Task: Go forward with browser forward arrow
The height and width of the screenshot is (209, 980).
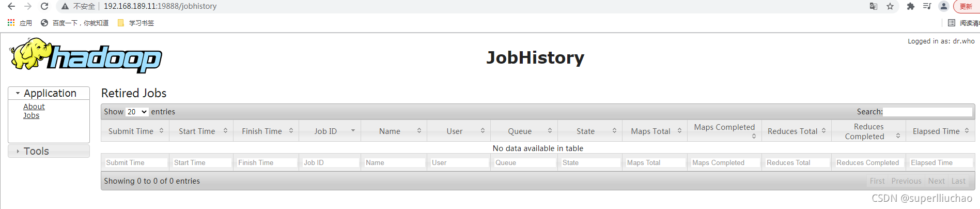Action: [28, 6]
